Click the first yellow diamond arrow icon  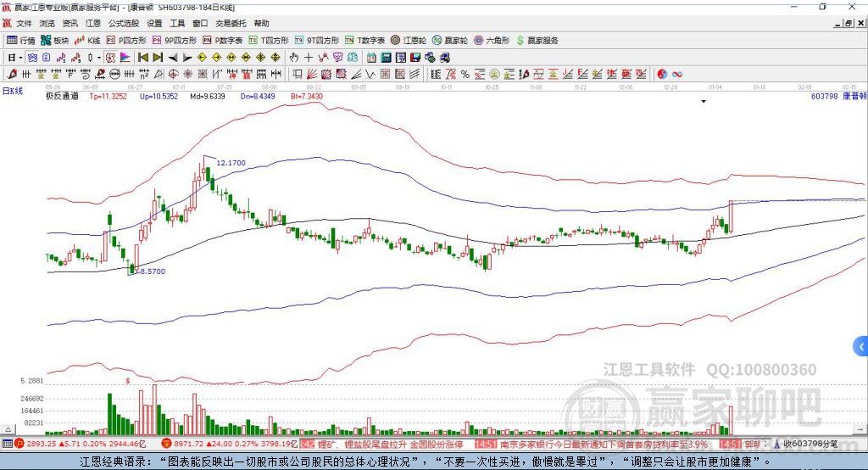[202, 58]
